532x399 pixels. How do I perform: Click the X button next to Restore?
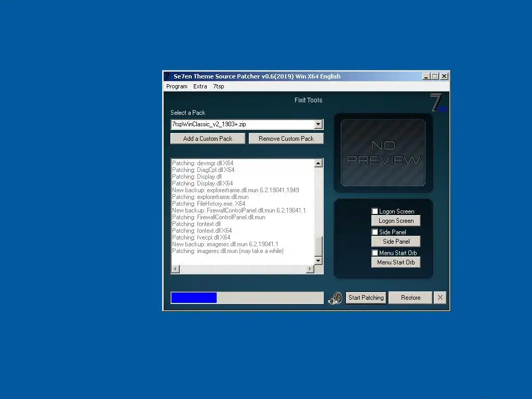pyautogui.click(x=440, y=298)
